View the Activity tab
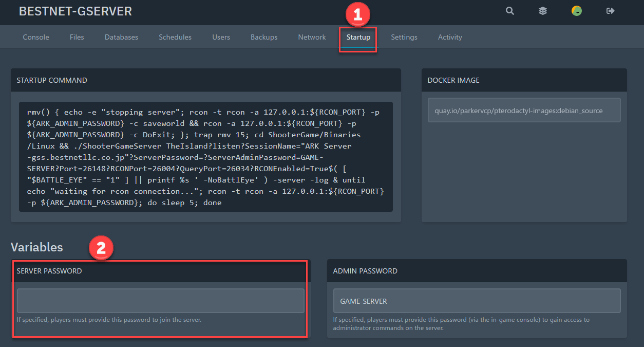 point(450,37)
